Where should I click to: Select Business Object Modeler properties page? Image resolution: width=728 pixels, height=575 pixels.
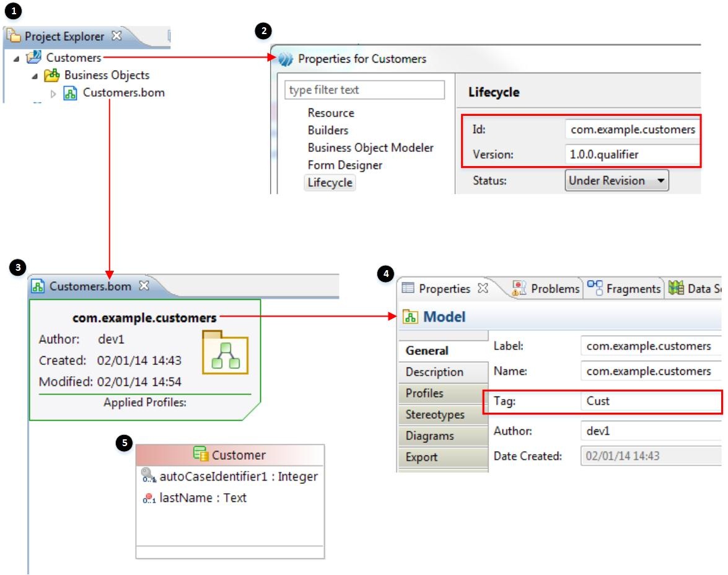(371, 147)
